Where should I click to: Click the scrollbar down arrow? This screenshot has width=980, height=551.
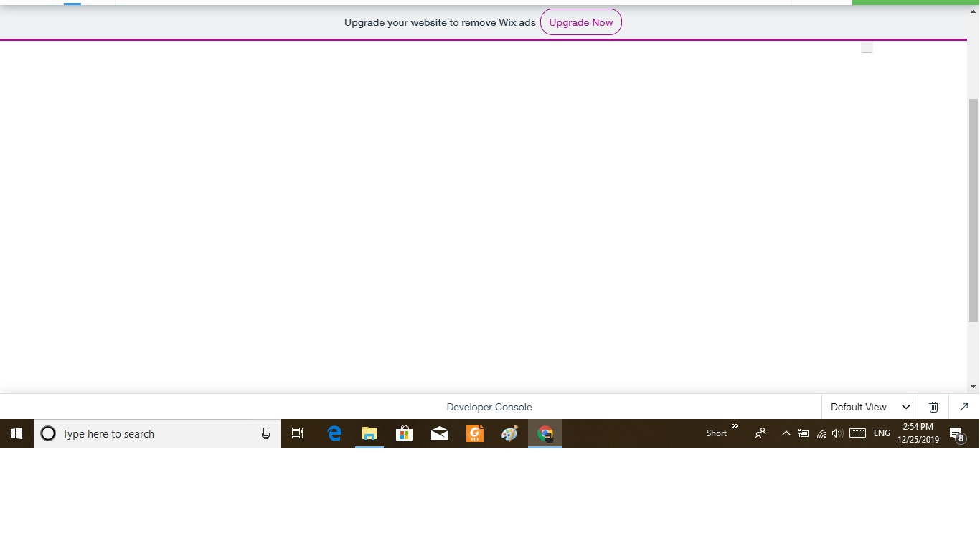(974, 387)
